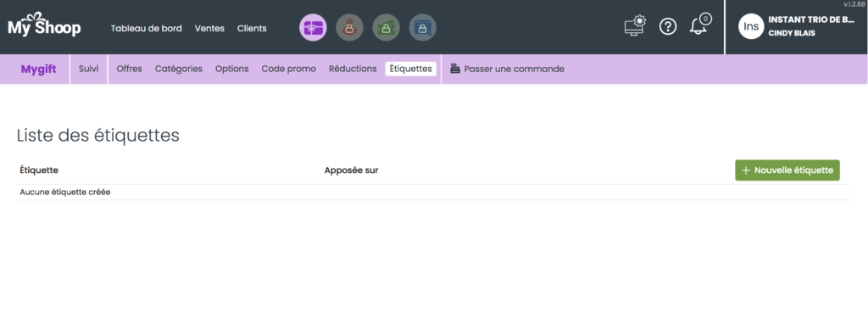The image size is (868, 318).
Task: Switch to the Offres tab
Action: pyautogui.click(x=130, y=69)
